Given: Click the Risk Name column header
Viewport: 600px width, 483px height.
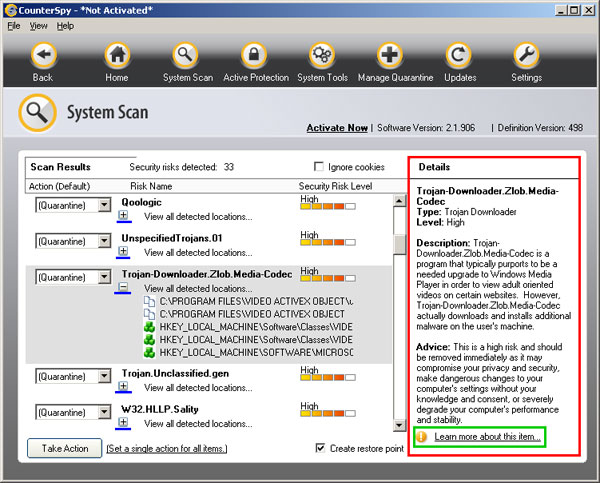Looking at the screenshot, I should (151, 186).
